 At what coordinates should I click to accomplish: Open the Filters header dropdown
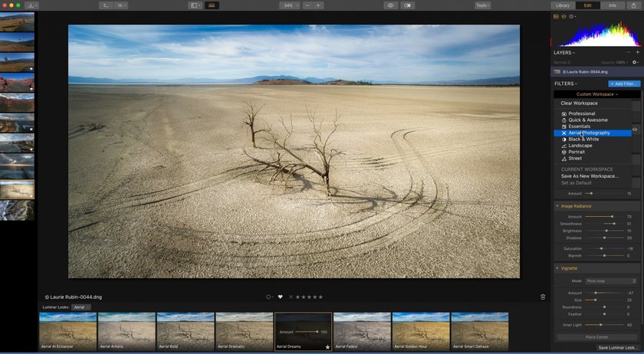tap(566, 84)
